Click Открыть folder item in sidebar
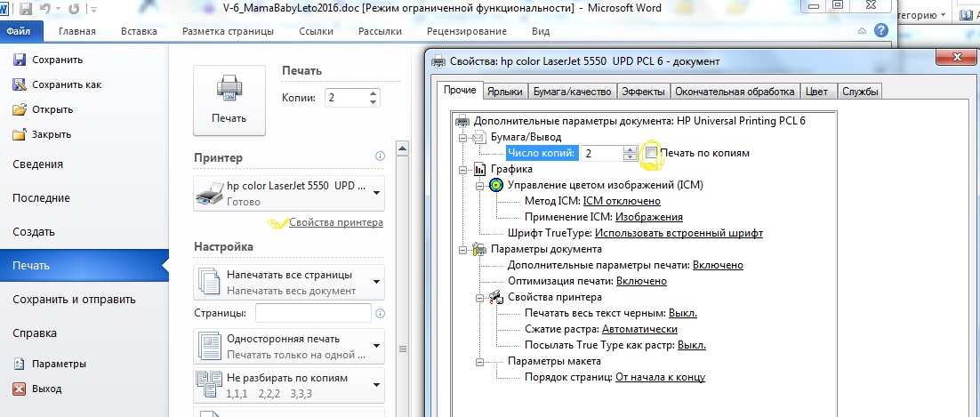This screenshot has width=980, height=417. coord(53,110)
